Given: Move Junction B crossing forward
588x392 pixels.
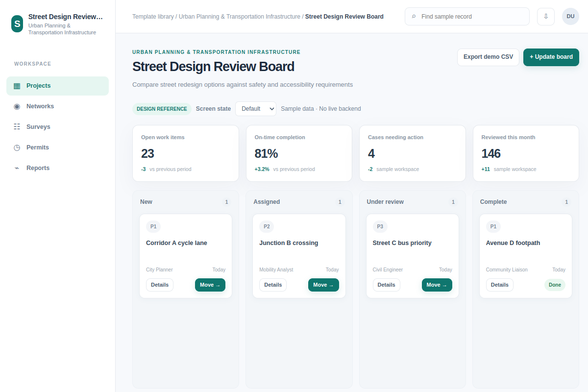Looking at the screenshot, I should point(323,285).
